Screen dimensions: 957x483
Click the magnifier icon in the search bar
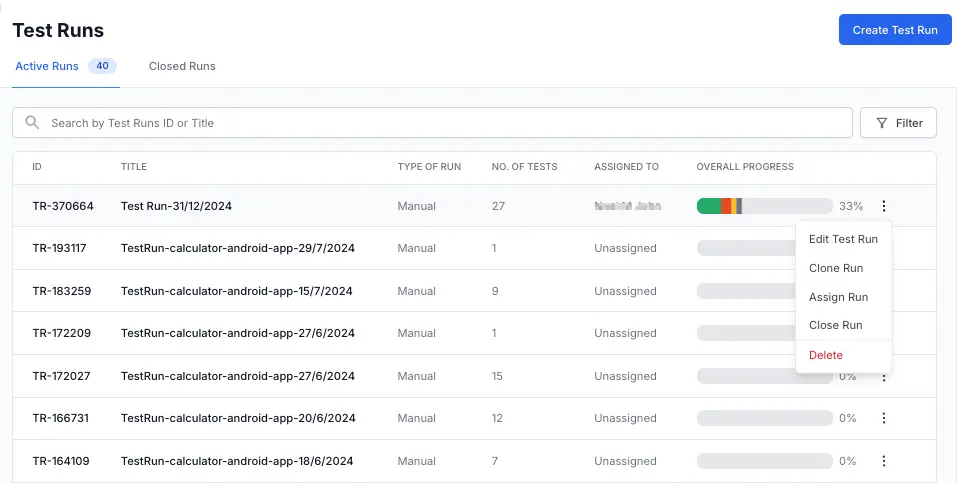click(x=32, y=123)
